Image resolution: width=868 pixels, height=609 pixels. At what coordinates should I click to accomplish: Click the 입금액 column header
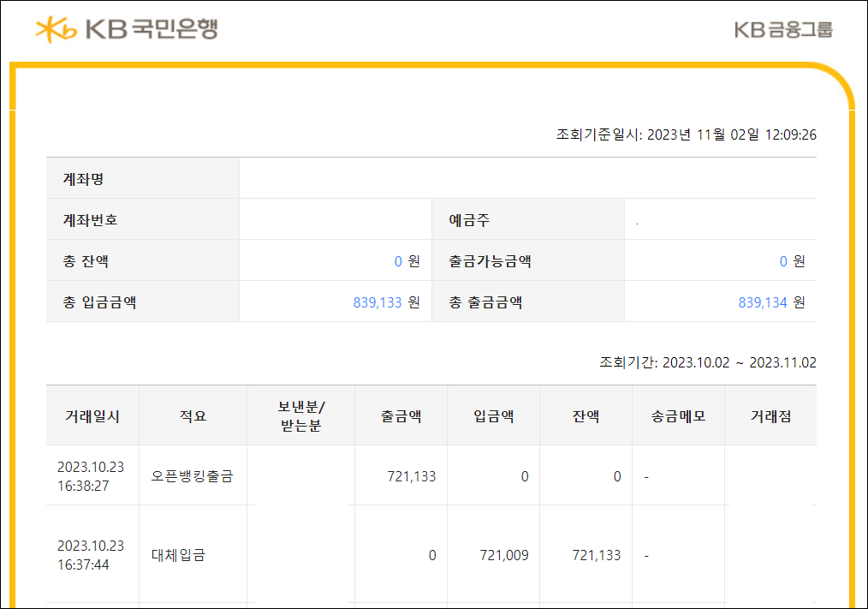[x=492, y=415]
